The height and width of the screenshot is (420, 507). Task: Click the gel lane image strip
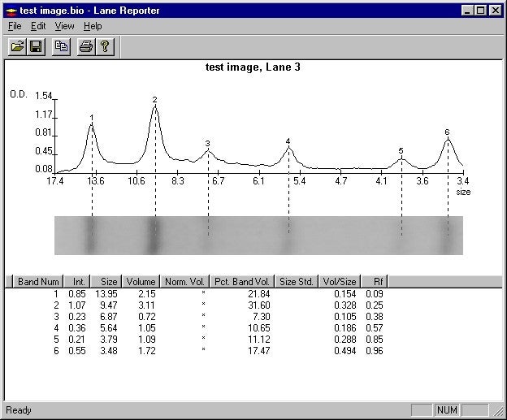click(258, 236)
